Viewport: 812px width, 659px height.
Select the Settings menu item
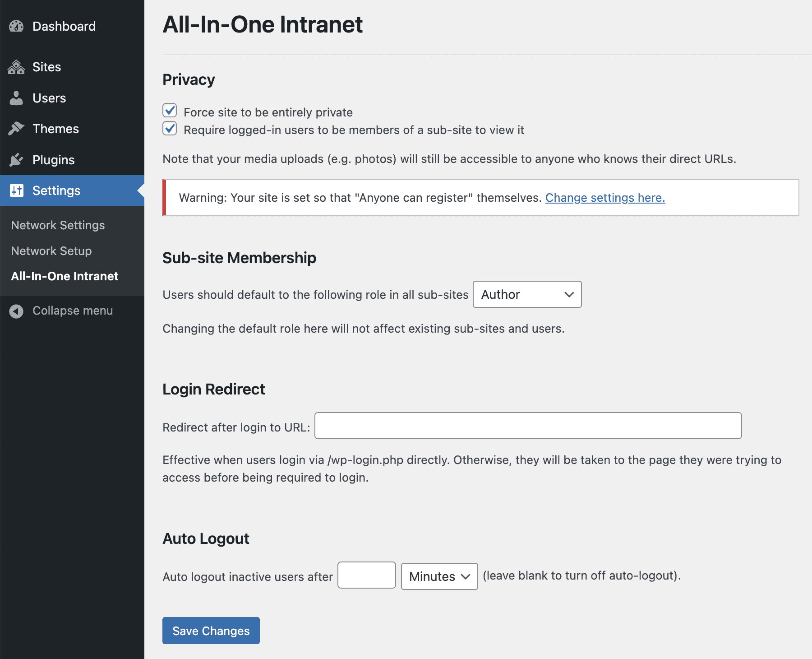72,190
